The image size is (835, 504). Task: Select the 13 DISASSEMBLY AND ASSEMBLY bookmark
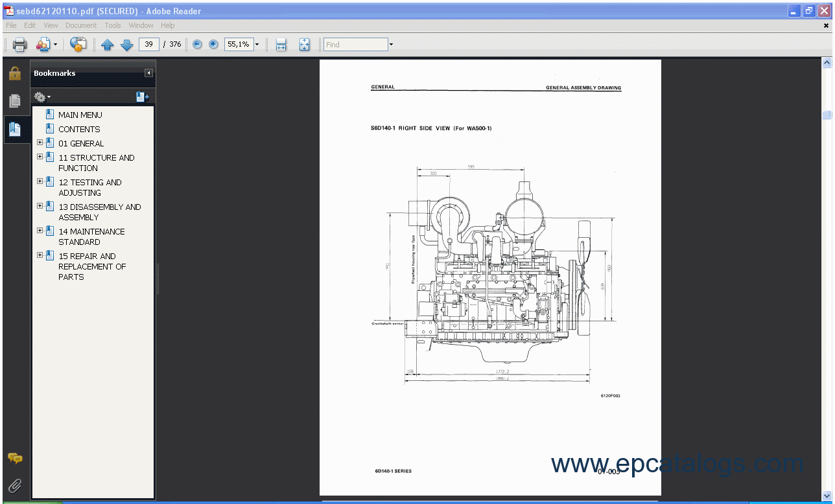[x=100, y=212]
